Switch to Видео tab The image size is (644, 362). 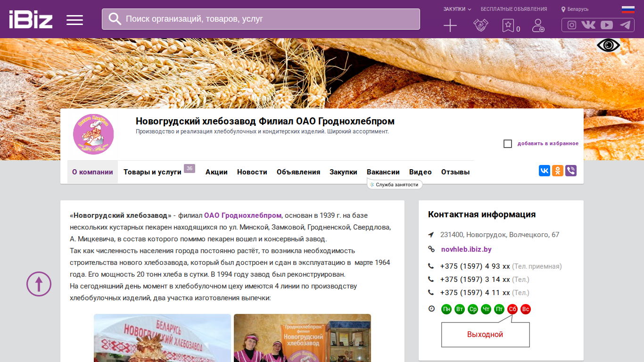421,172
